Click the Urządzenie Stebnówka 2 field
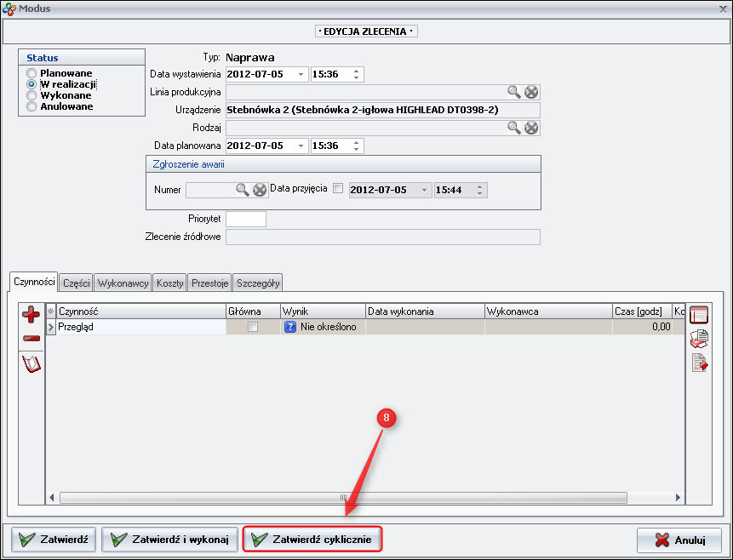 383,110
